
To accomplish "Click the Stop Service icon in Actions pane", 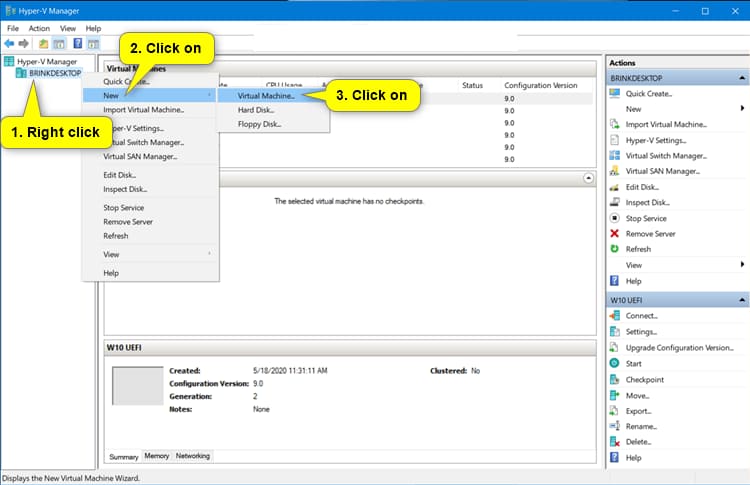I will click(615, 218).
